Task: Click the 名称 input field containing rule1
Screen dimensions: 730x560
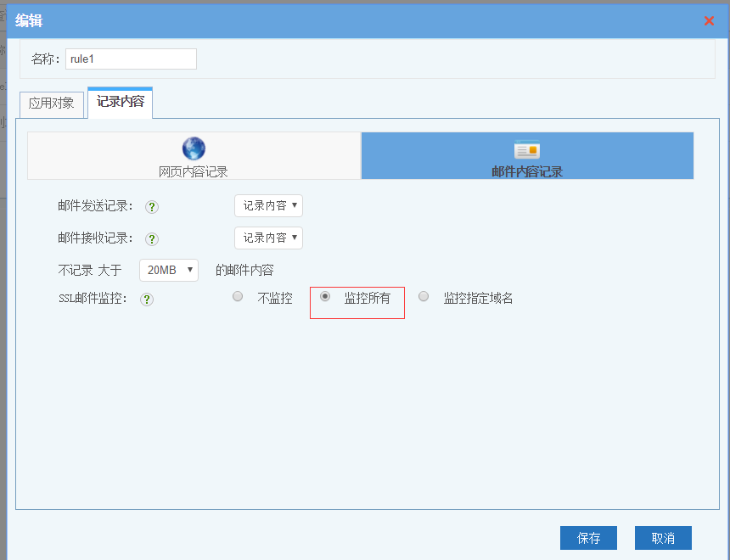Action: point(131,59)
